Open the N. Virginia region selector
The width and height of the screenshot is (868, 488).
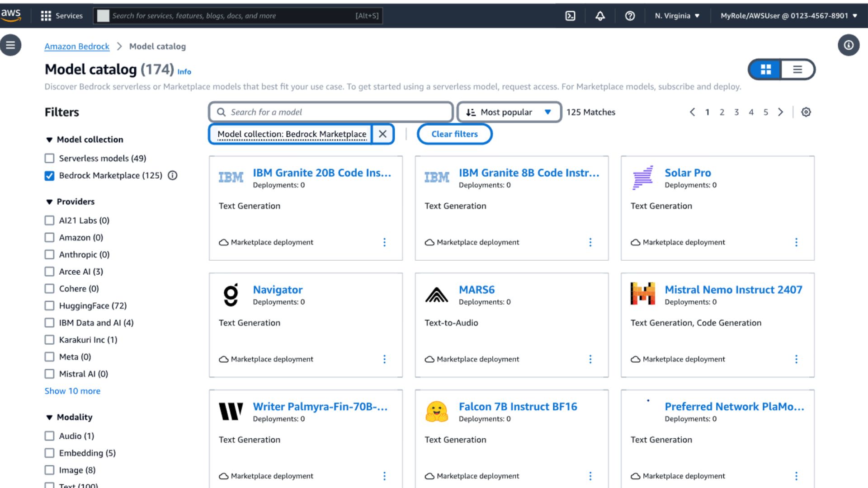[x=677, y=16]
